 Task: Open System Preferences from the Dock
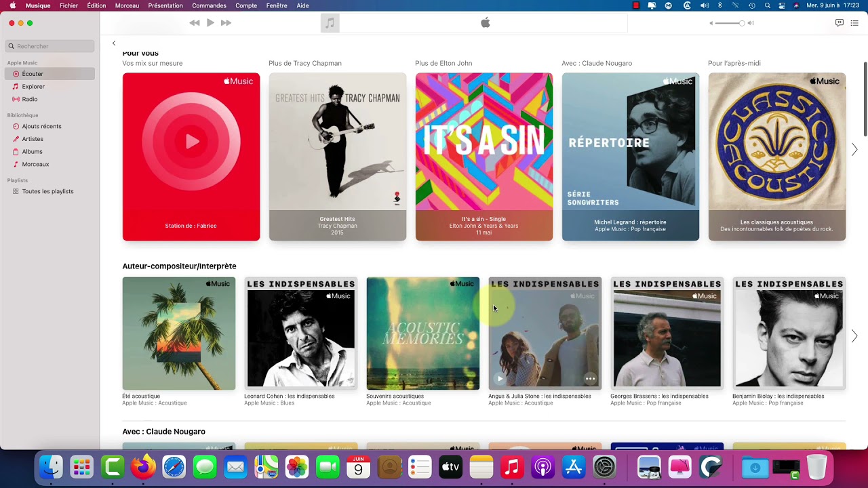(x=604, y=467)
